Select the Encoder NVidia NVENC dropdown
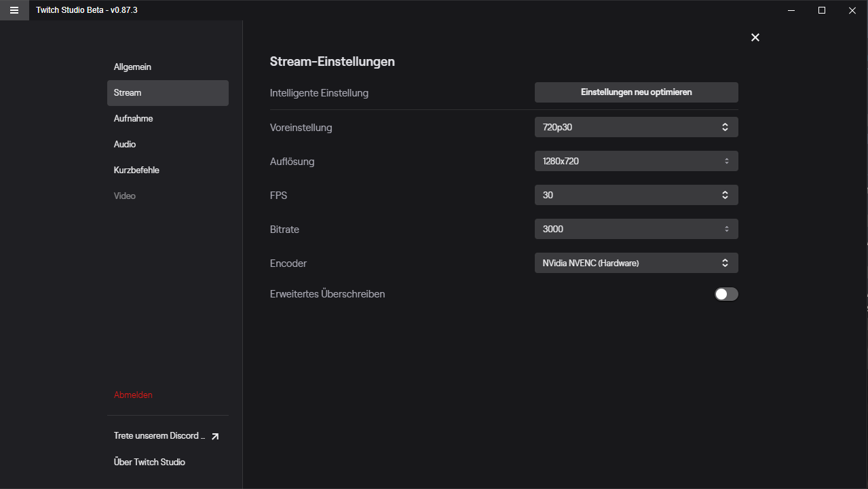Screen dimensions: 868x489 point(636,263)
